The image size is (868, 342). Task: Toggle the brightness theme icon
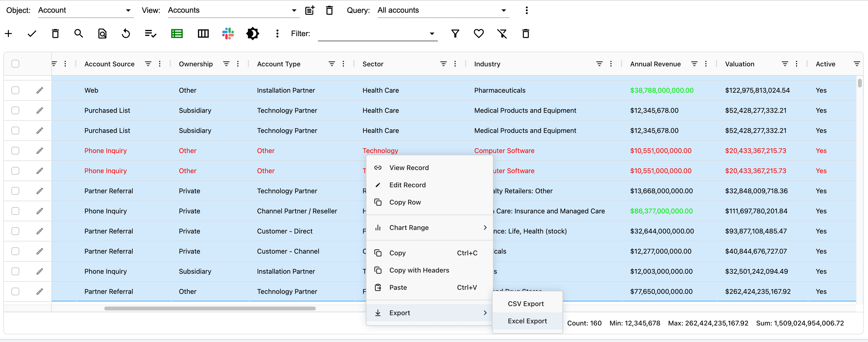252,34
